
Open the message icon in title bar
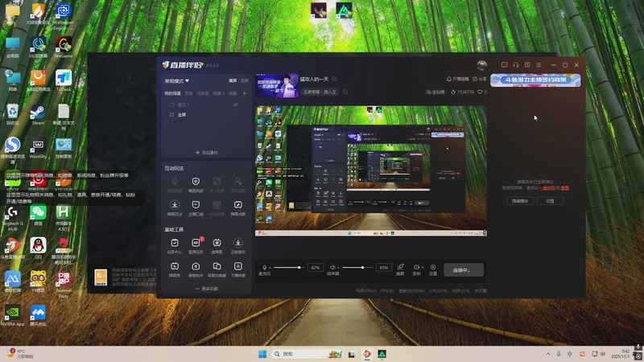pyautogui.click(x=505, y=65)
